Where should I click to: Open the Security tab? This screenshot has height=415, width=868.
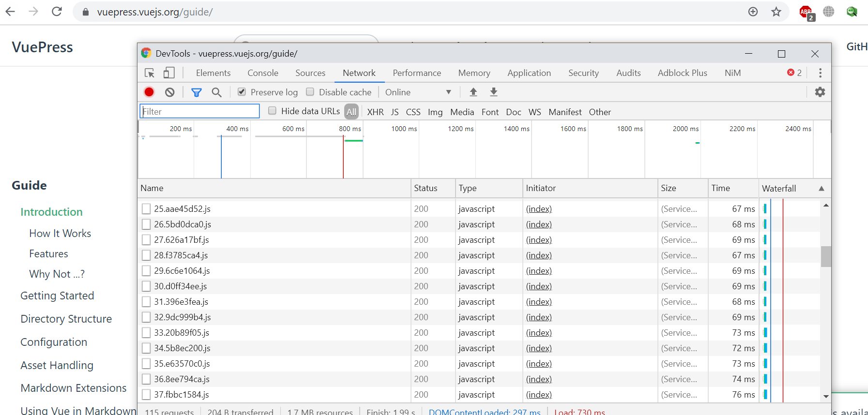(583, 73)
